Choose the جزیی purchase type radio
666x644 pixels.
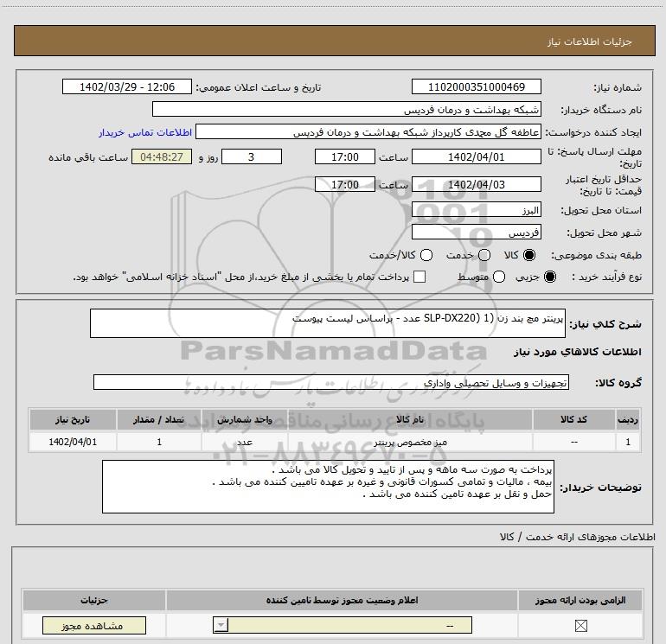point(549,277)
